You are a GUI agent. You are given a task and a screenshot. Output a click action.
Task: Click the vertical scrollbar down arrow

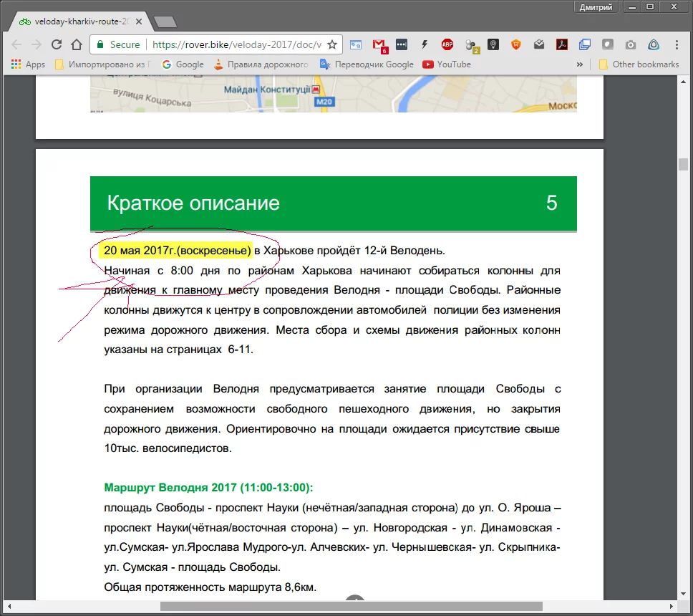(x=683, y=594)
